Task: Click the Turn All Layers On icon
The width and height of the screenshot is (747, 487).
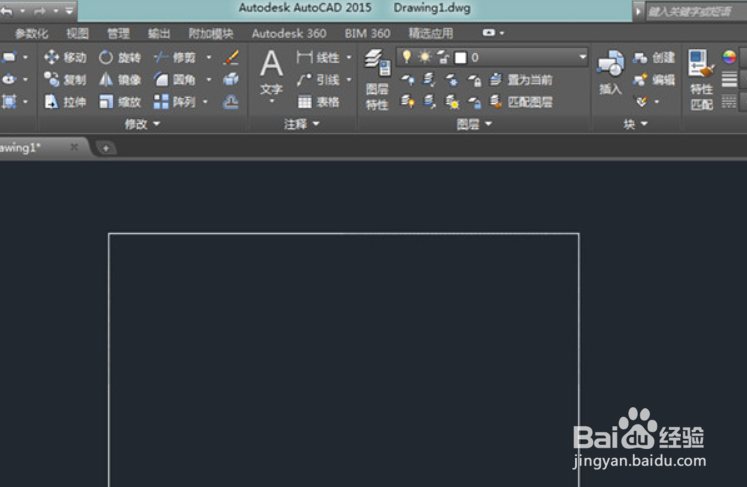Action: [x=407, y=101]
